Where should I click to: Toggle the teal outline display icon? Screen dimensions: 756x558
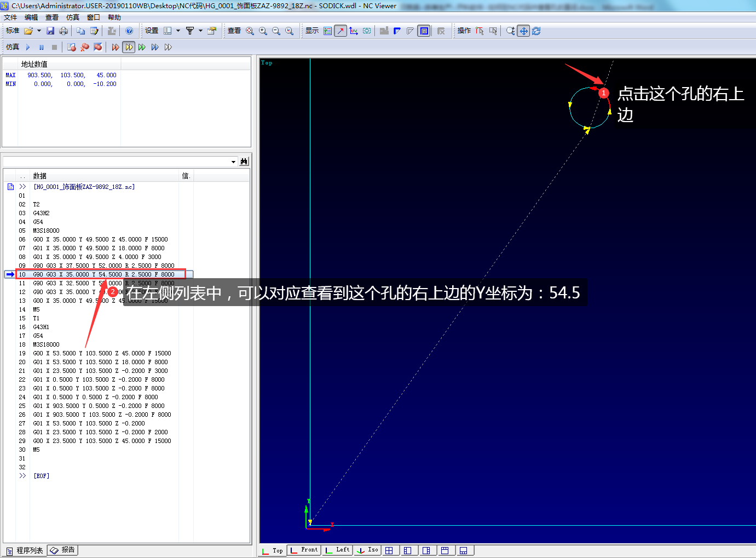click(367, 31)
